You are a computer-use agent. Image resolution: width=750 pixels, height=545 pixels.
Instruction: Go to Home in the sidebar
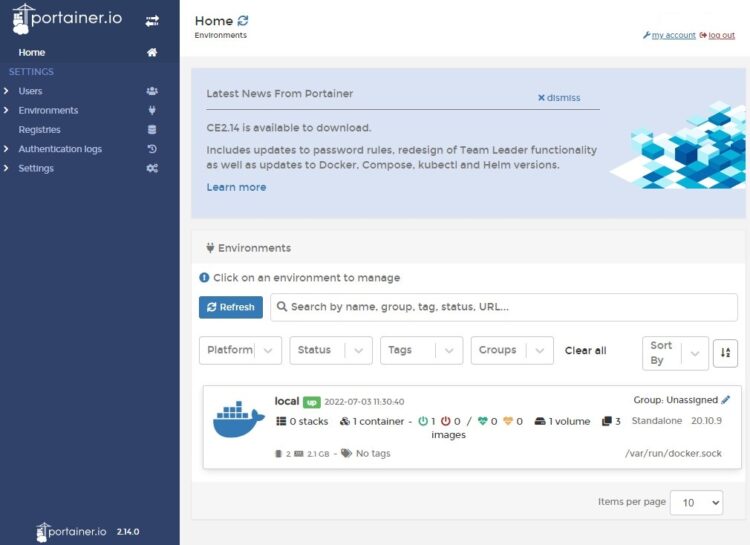pos(32,53)
